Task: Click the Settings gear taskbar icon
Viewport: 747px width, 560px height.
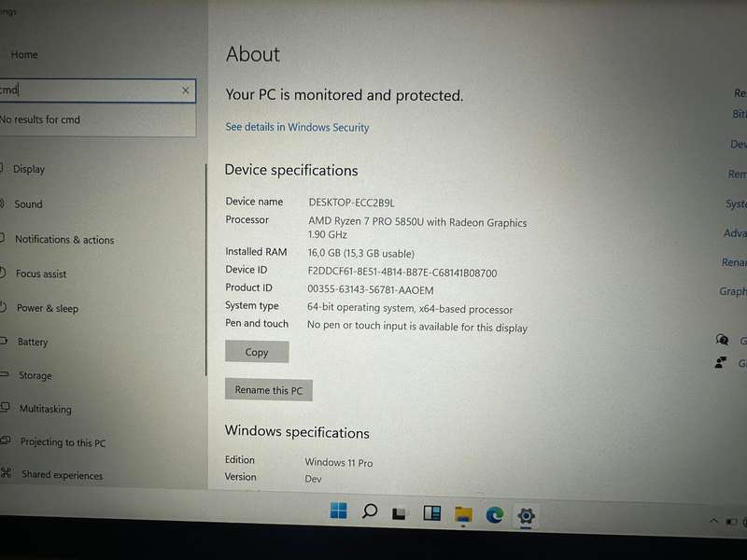Action: (526, 516)
